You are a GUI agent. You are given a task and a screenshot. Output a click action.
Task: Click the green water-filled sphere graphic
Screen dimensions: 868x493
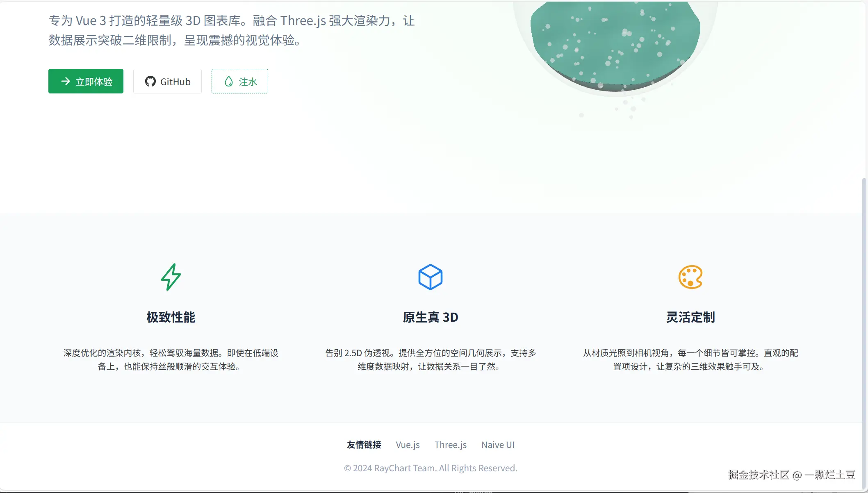point(615,45)
